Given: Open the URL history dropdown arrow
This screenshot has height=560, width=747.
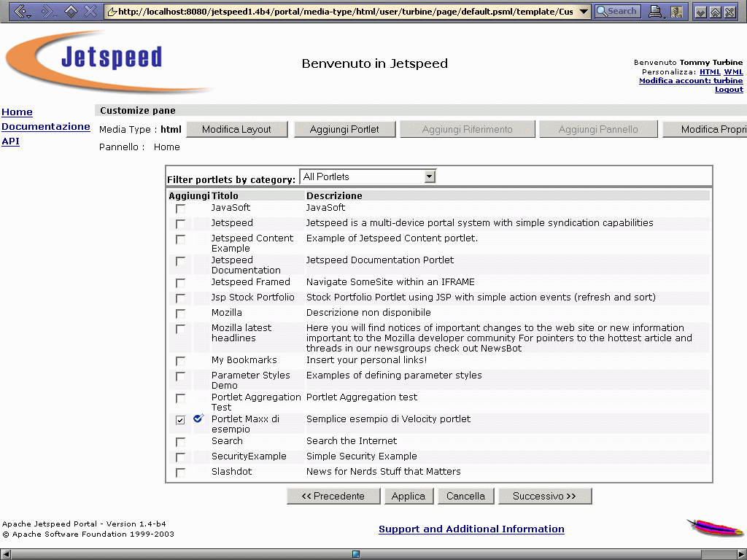Looking at the screenshot, I should [x=584, y=12].
